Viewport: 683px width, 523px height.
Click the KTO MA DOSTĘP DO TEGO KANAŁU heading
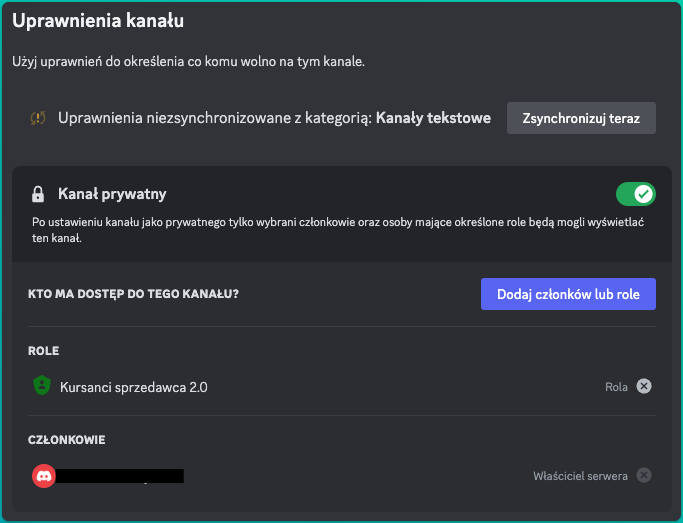[x=134, y=294]
